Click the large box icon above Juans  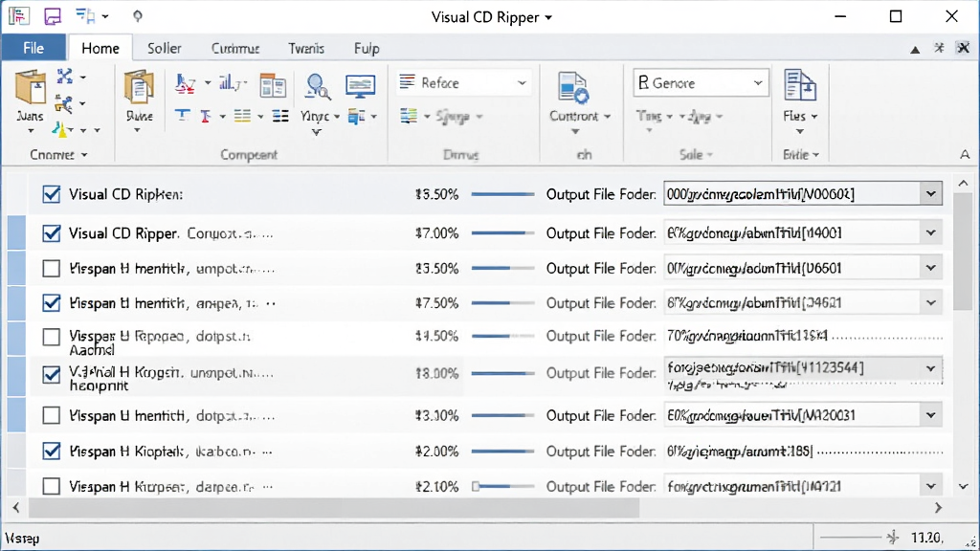(x=31, y=87)
